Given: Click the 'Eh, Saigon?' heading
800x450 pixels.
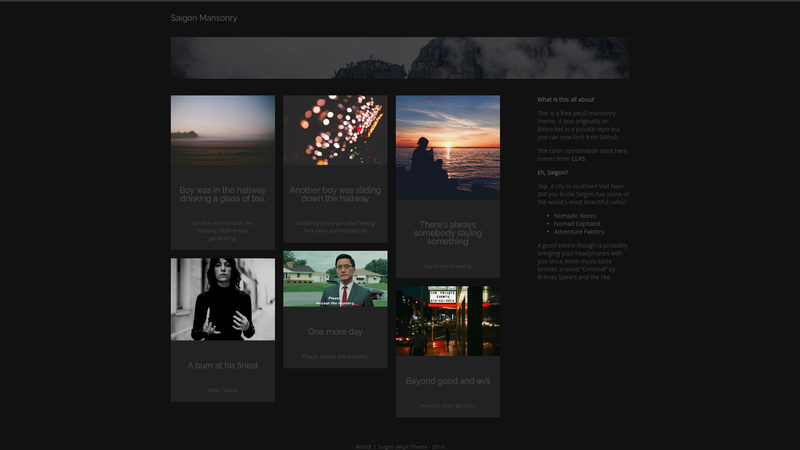Looking at the screenshot, I should 553,172.
